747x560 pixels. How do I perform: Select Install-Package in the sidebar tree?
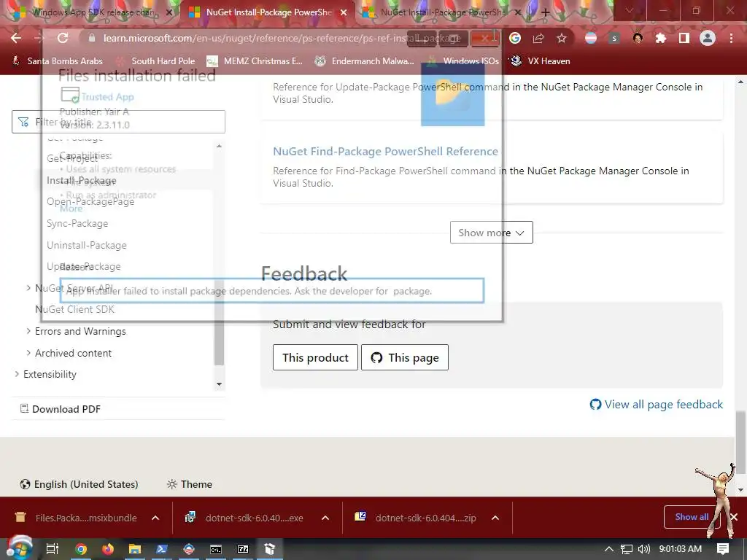point(82,181)
